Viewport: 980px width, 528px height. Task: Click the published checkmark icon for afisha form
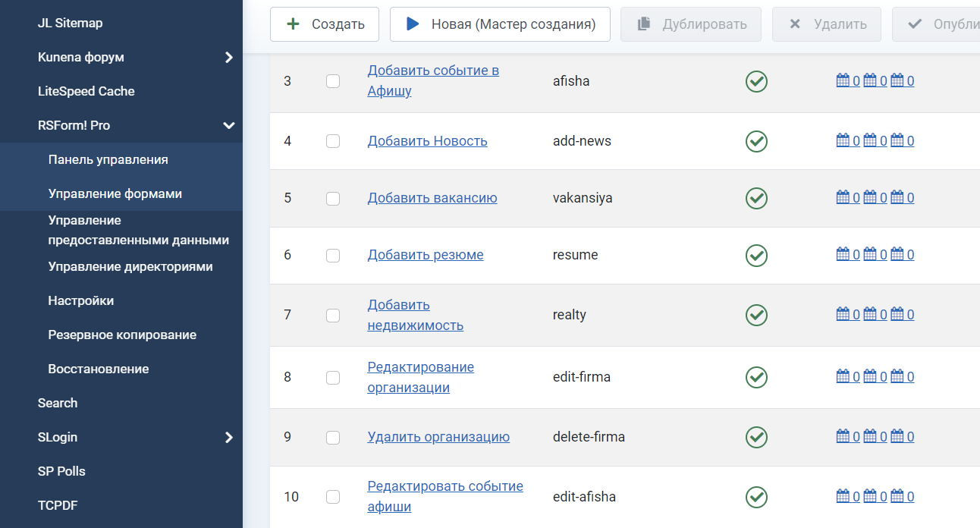click(x=756, y=81)
